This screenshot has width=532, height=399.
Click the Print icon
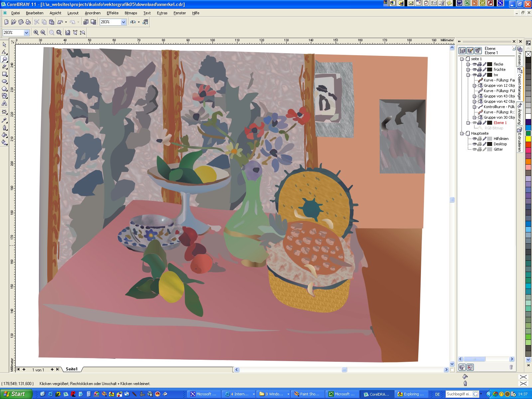(28, 22)
